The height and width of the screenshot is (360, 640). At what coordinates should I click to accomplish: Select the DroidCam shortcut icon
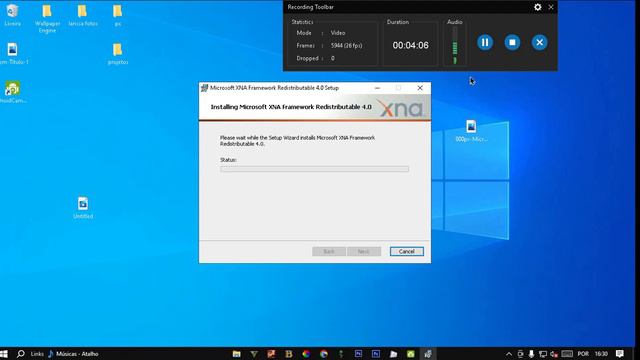click(13, 92)
